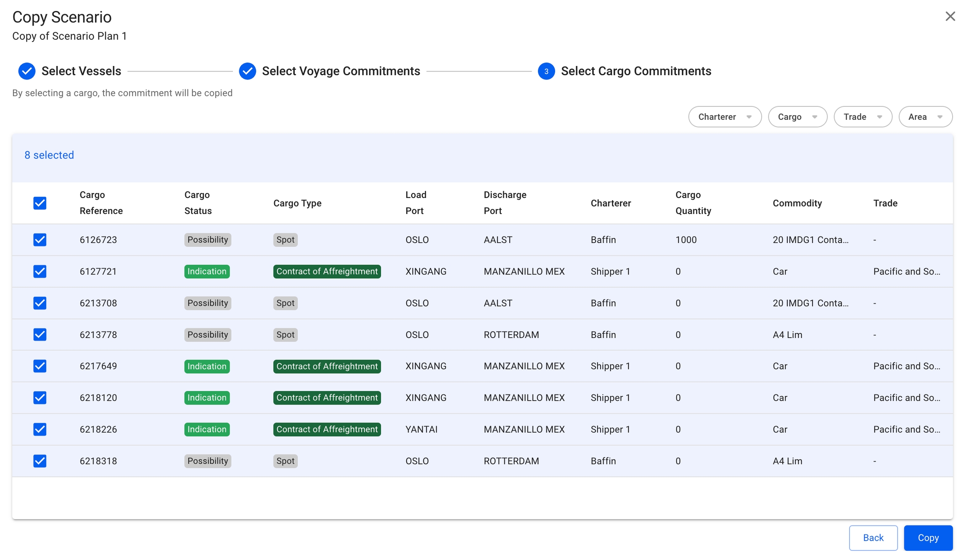Click the Contract of Affreightment tag for 6218226
969x560 pixels.
pos(327,429)
